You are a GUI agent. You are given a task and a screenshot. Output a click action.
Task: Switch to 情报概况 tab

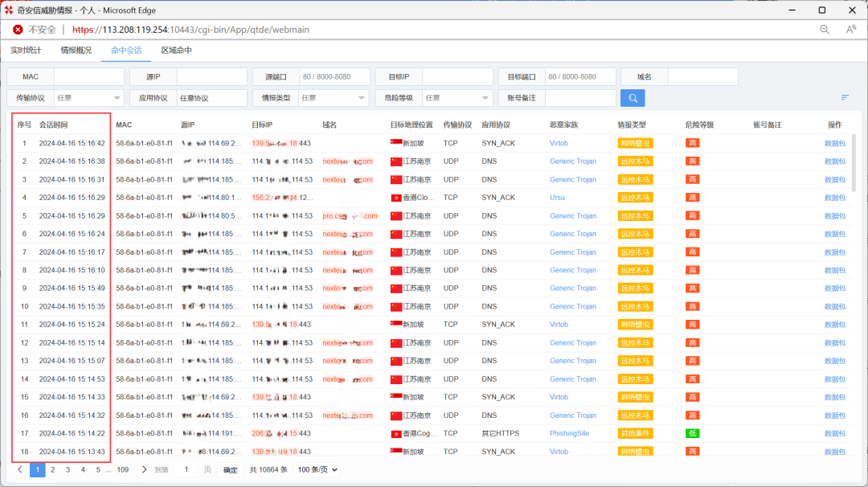point(76,51)
